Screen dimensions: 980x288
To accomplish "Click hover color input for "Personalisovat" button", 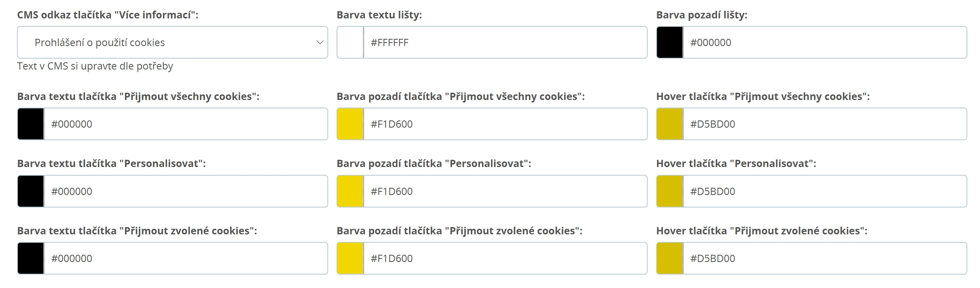I will [x=824, y=191].
